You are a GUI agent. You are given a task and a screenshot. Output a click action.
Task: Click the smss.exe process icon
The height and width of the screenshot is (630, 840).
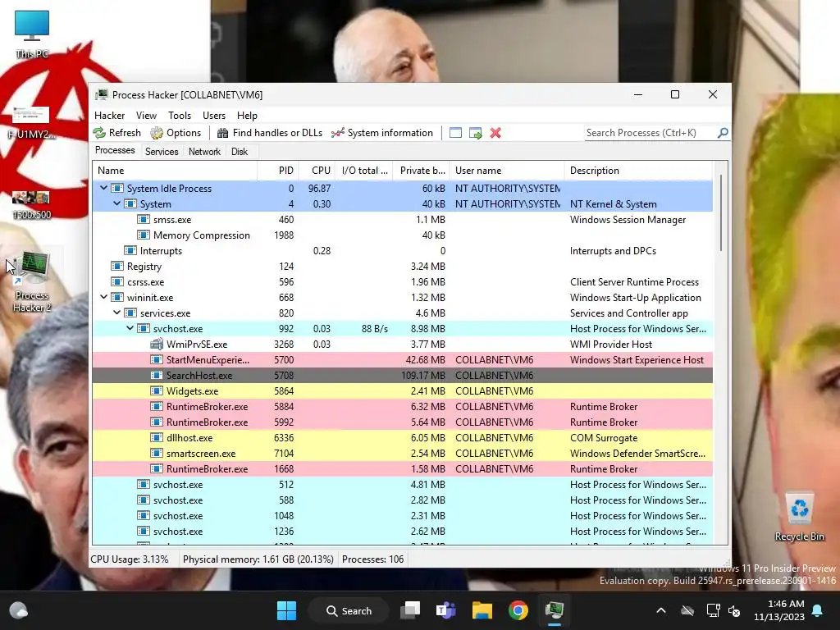(143, 220)
